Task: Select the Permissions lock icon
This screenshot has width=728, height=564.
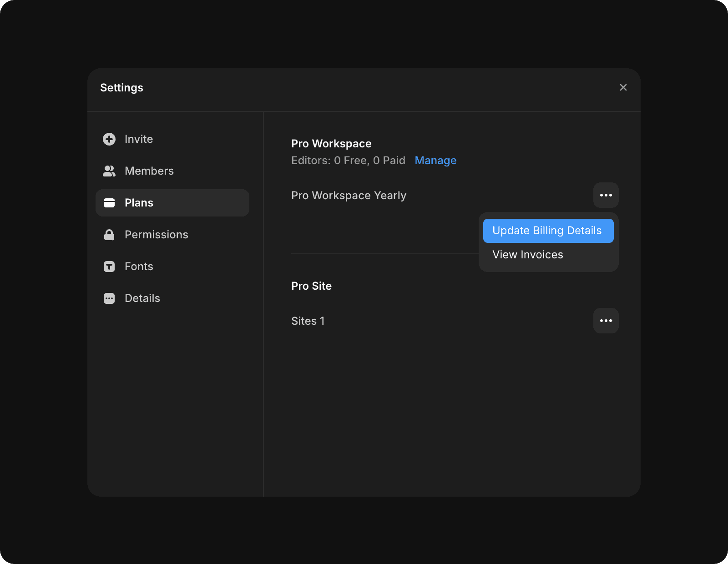Action: [x=109, y=234]
